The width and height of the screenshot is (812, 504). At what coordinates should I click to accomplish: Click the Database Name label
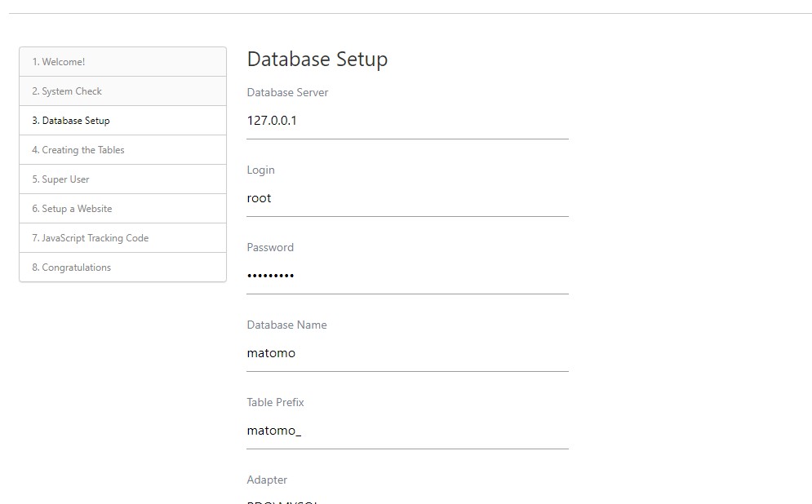point(286,325)
